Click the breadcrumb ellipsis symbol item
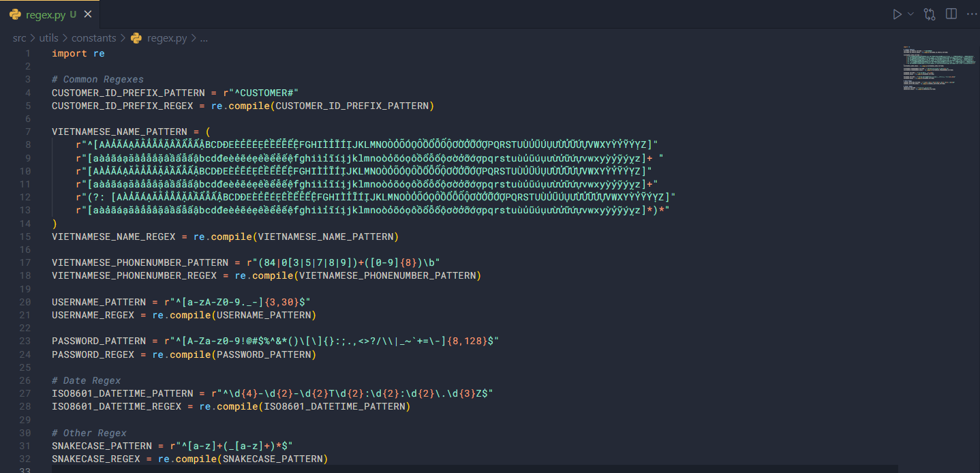980x473 pixels. (x=204, y=38)
